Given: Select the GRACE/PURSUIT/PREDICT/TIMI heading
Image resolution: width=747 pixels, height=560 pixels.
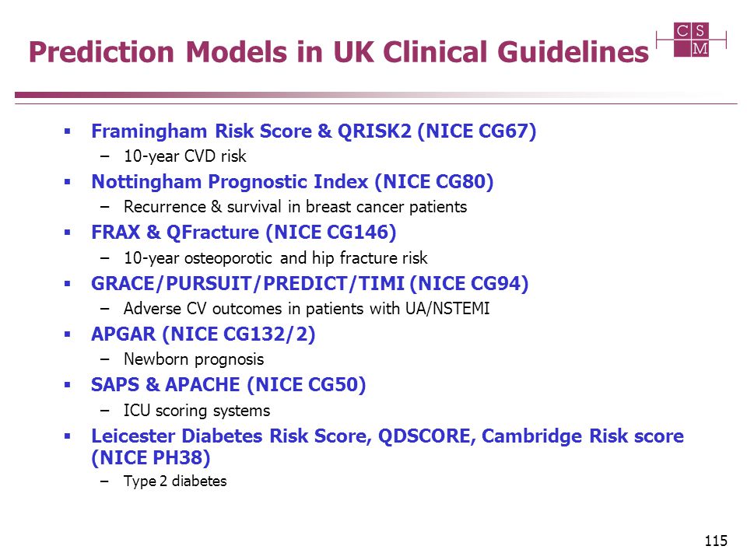Looking at the screenshot, I should 310,283.
